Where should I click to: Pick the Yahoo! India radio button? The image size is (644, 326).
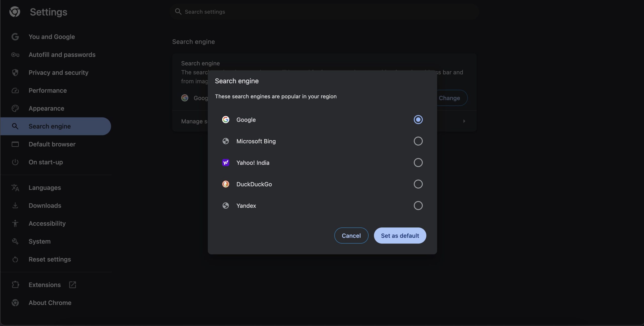(418, 163)
